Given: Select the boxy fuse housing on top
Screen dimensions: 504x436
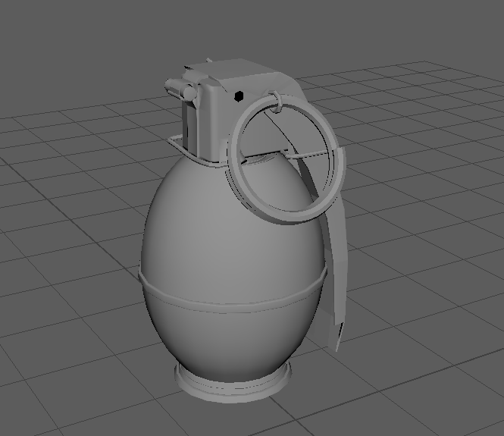Looking at the screenshot, I should (215, 122).
